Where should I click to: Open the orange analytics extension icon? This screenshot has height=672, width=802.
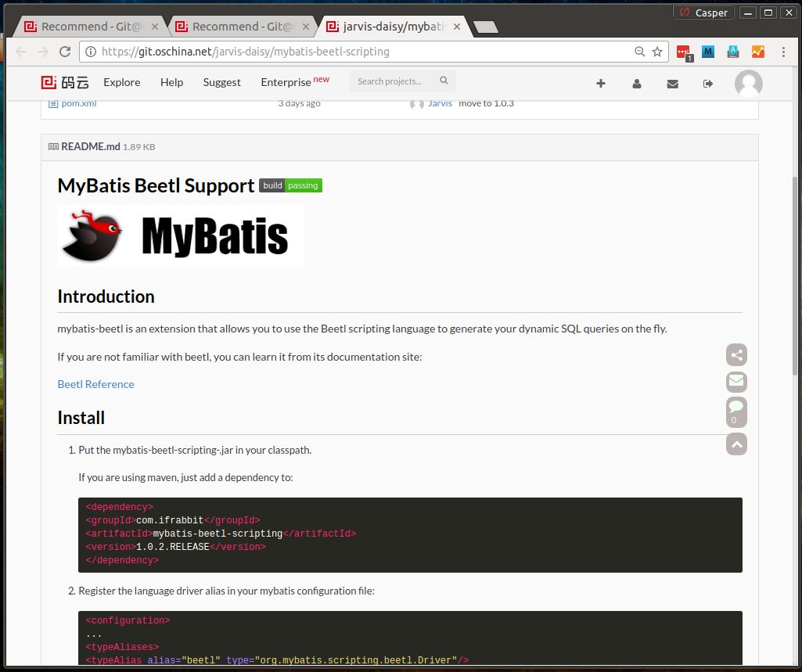pyautogui.click(x=757, y=52)
